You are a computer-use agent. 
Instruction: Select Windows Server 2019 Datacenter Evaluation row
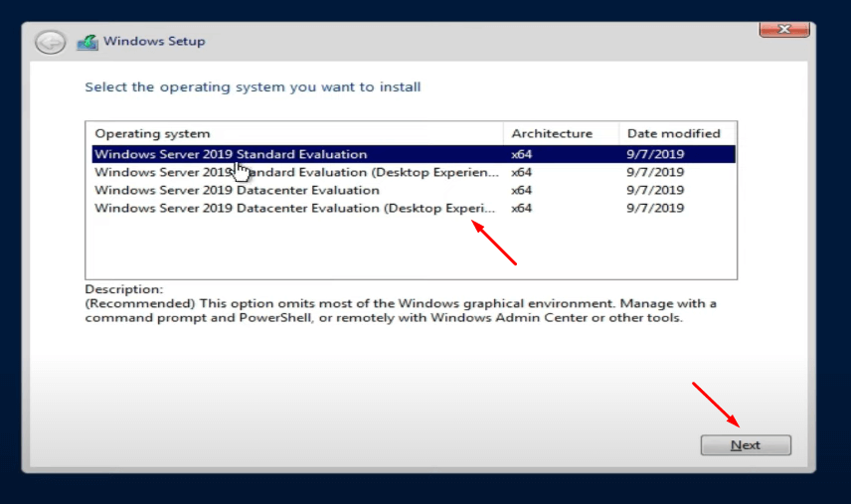414,190
